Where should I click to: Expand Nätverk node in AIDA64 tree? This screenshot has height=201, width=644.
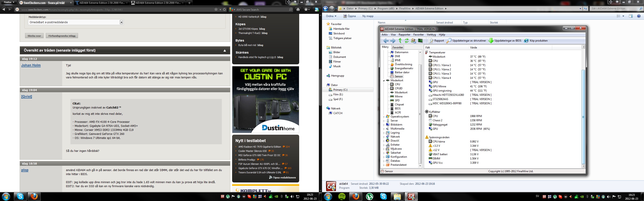[x=384, y=137]
